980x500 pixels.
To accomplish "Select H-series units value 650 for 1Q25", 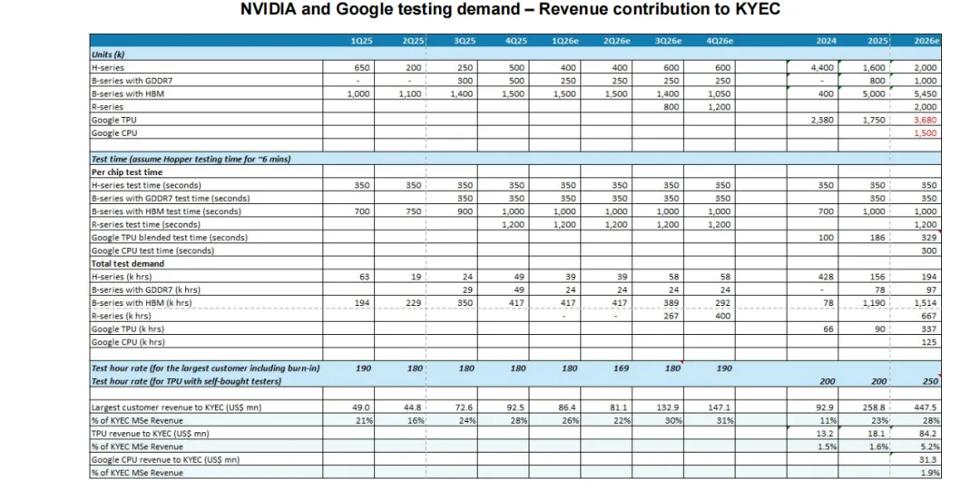I will 362,67.
